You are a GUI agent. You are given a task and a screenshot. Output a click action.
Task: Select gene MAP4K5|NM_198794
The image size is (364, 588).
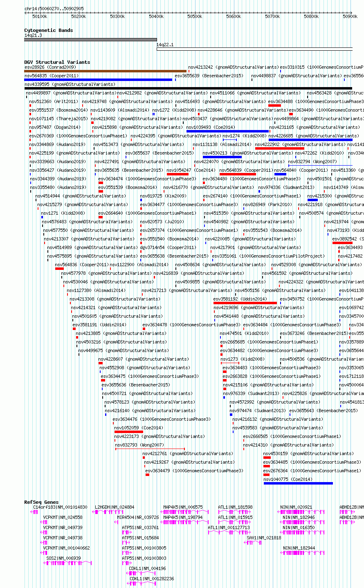183,517
